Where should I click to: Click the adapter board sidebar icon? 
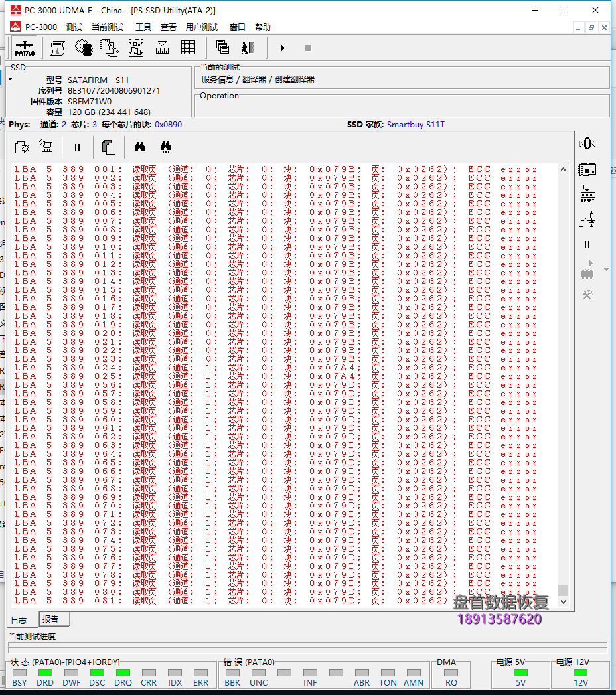[587, 169]
